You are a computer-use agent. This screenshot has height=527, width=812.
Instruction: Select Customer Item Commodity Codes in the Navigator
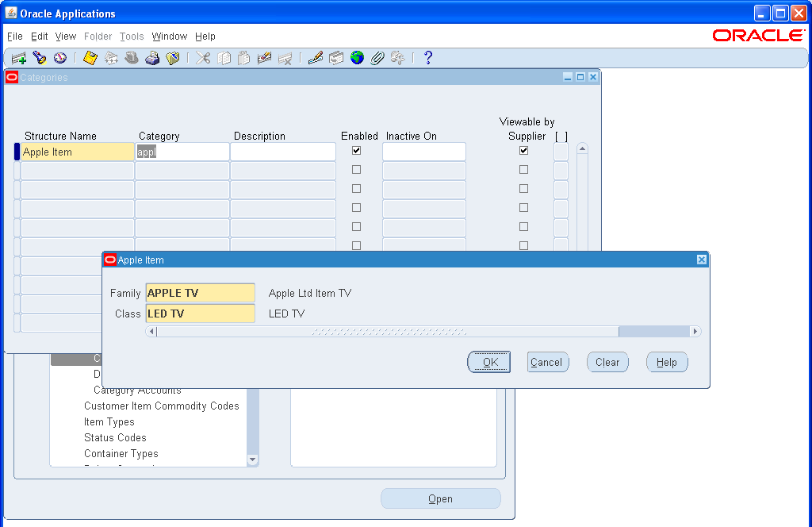click(x=162, y=406)
